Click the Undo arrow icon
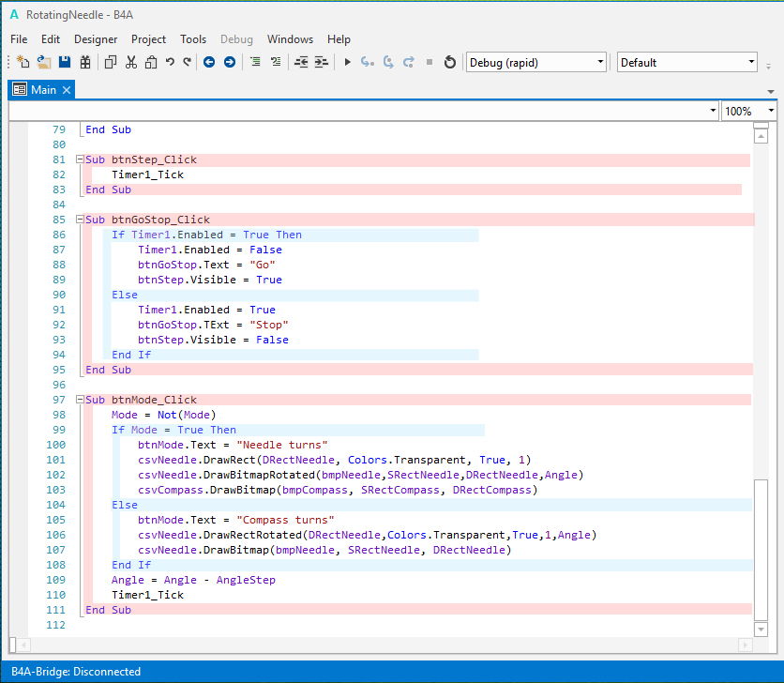Screen dimensions: 784x683 (x=170, y=62)
